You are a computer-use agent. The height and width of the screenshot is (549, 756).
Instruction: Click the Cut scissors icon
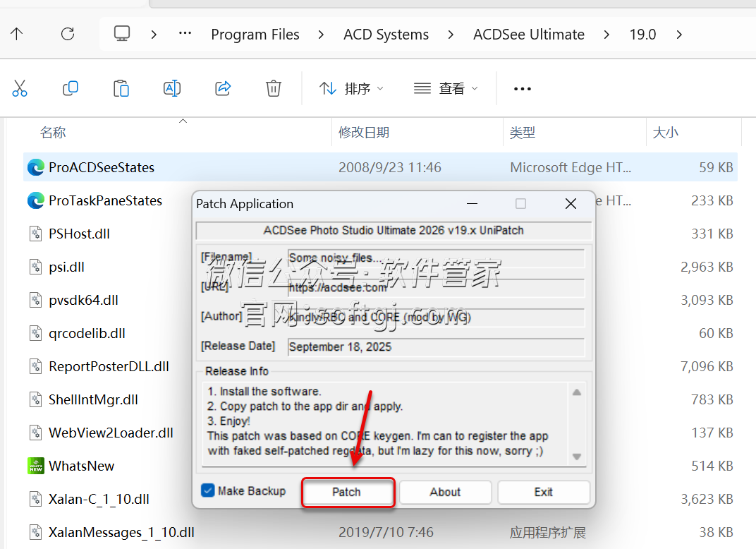(x=20, y=88)
